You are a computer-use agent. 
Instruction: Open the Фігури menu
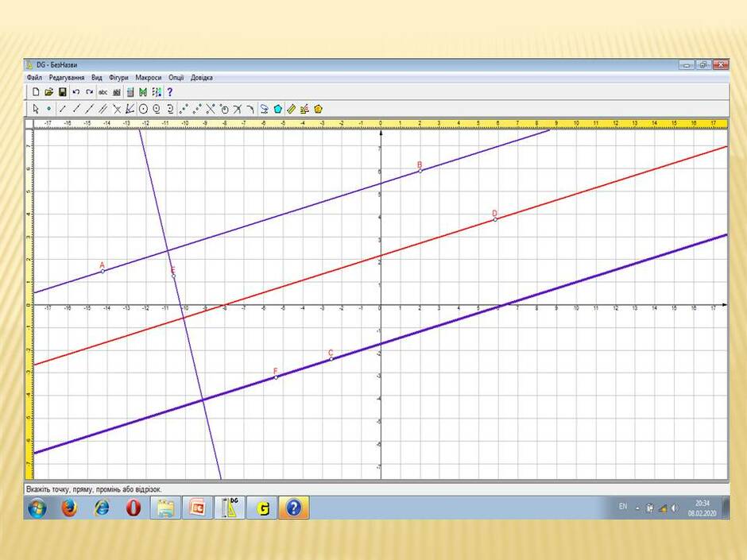pyautogui.click(x=118, y=78)
